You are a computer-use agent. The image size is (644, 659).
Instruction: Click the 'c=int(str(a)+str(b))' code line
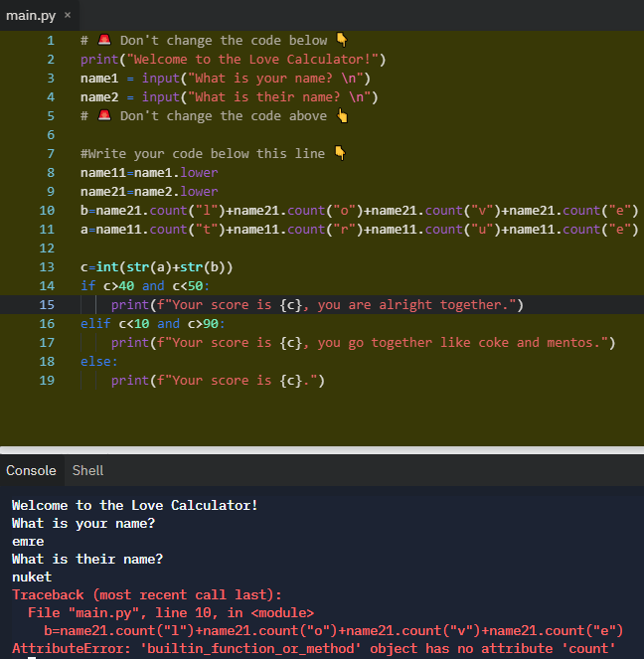pyautogui.click(x=156, y=266)
